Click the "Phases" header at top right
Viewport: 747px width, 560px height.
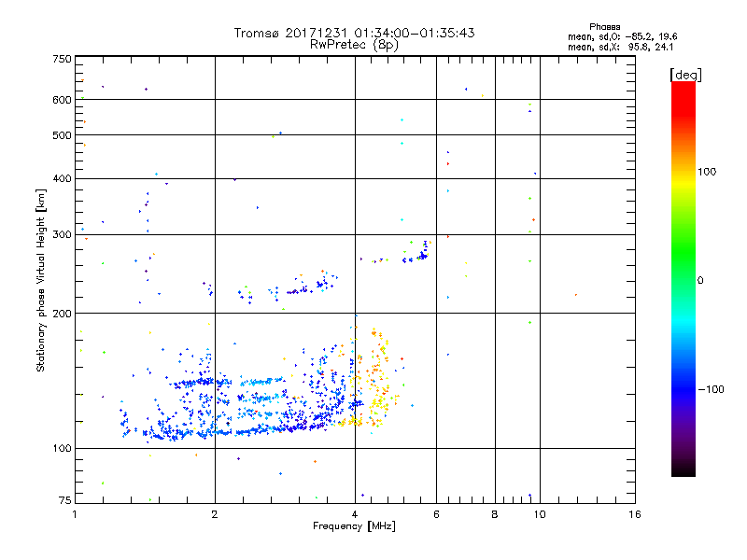[604, 27]
